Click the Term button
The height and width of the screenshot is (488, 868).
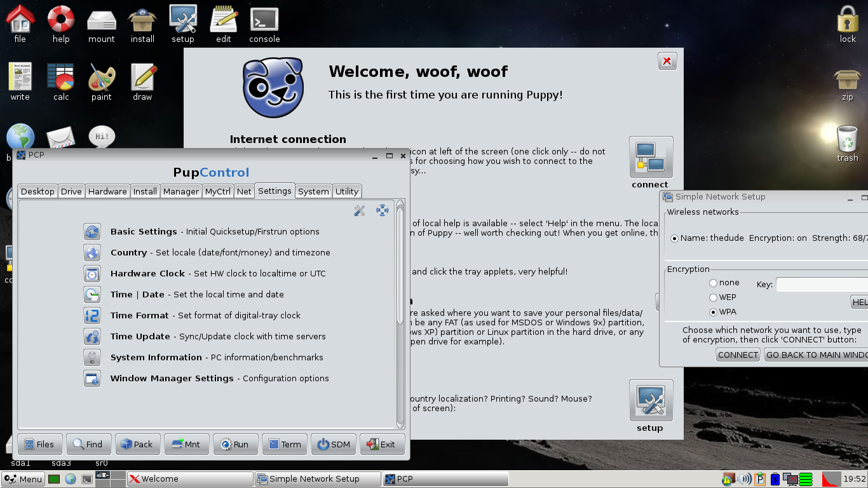pyautogui.click(x=285, y=444)
